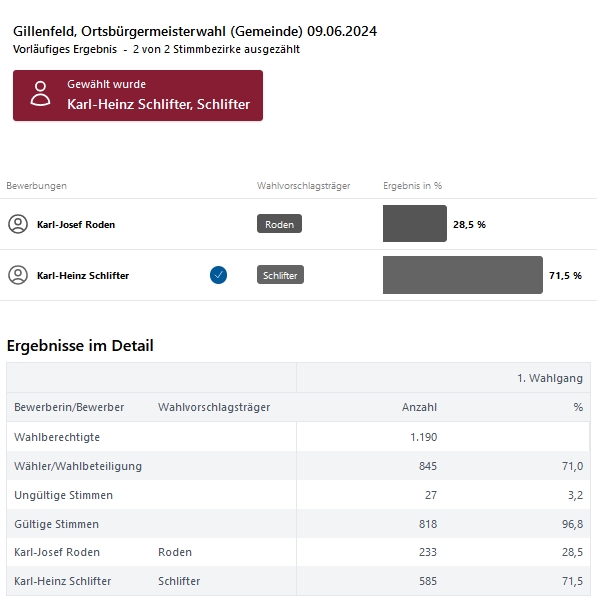Click the person icon in the elected banner
The width and height of the screenshot is (597, 605).
point(41,93)
